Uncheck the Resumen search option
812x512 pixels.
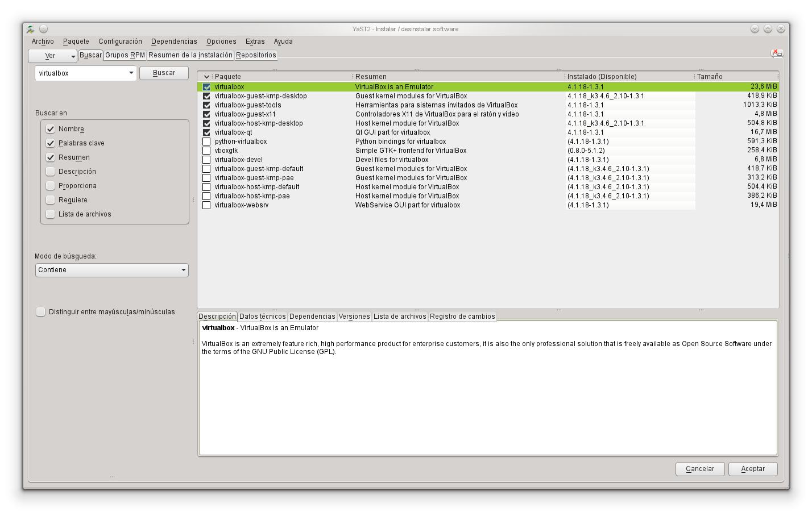pos(51,157)
